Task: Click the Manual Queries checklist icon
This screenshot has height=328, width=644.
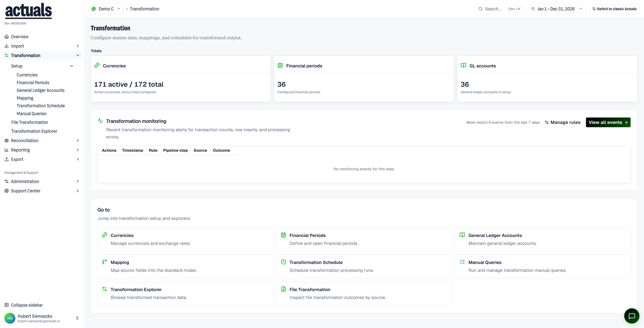Action: (x=462, y=262)
